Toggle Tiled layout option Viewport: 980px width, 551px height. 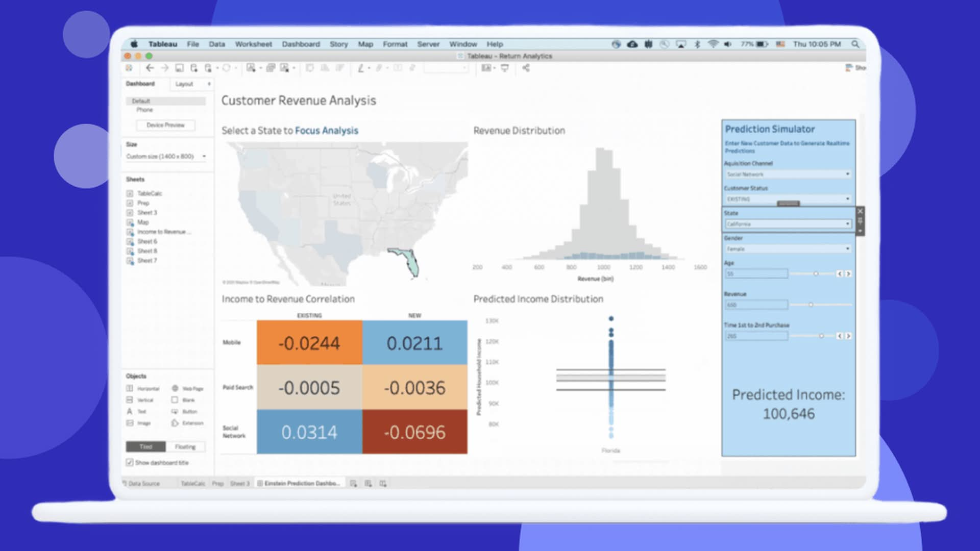point(145,446)
